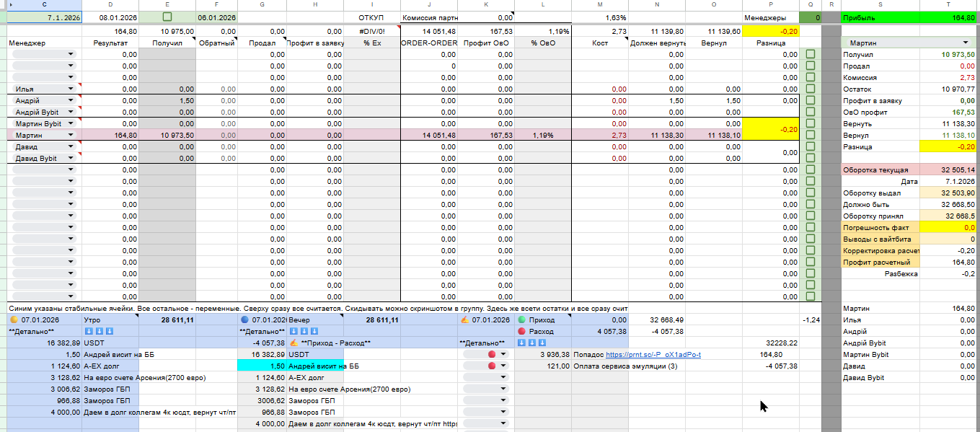Click the Комиссия партн cell
Image resolution: width=980 pixels, height=432 pixels.
(x=428, y=17)
